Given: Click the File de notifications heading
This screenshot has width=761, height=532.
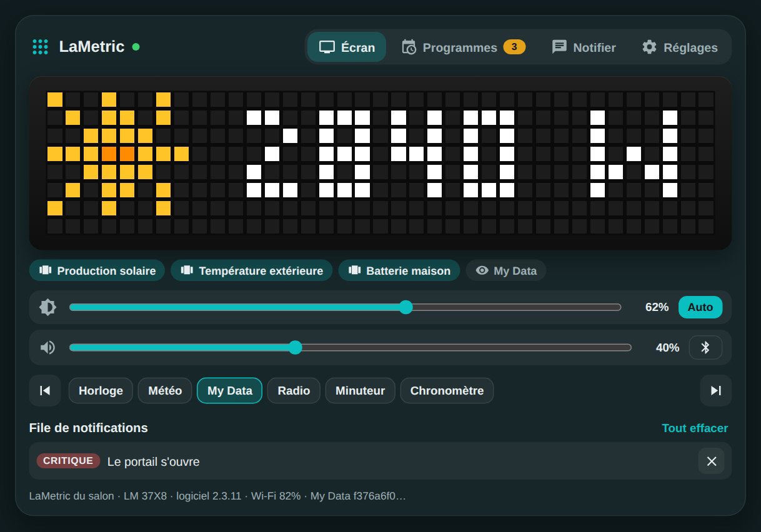Looking at the screenshot, I should click(89, 428).
